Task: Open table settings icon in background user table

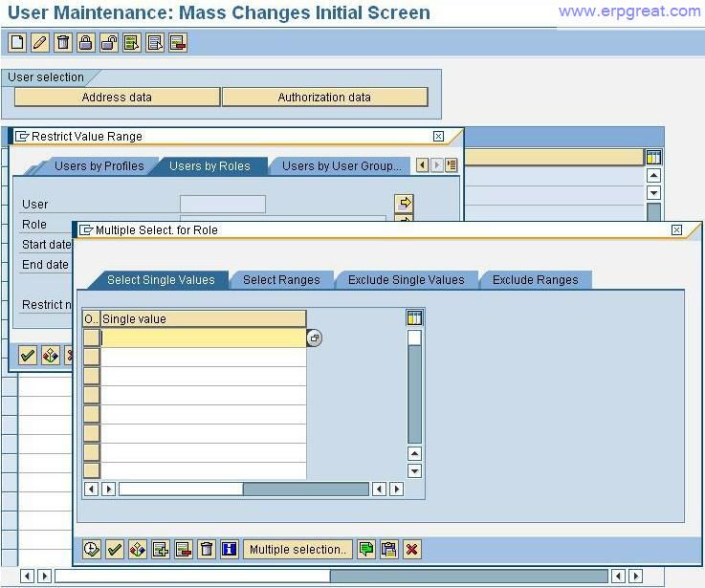Action: tap(653, 158)
